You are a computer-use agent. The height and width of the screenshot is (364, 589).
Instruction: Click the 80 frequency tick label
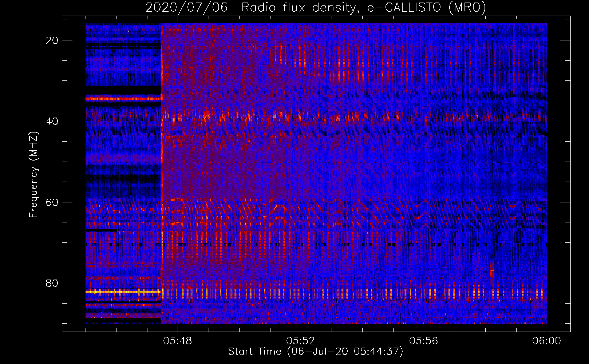coord(52,283)
